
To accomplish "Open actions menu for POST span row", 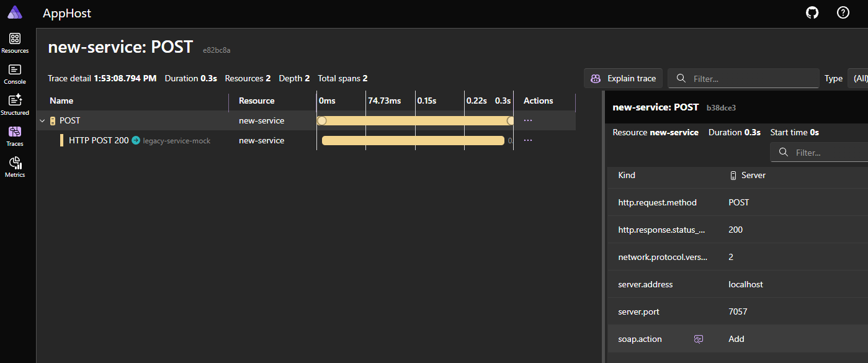I will coord(528,120).
